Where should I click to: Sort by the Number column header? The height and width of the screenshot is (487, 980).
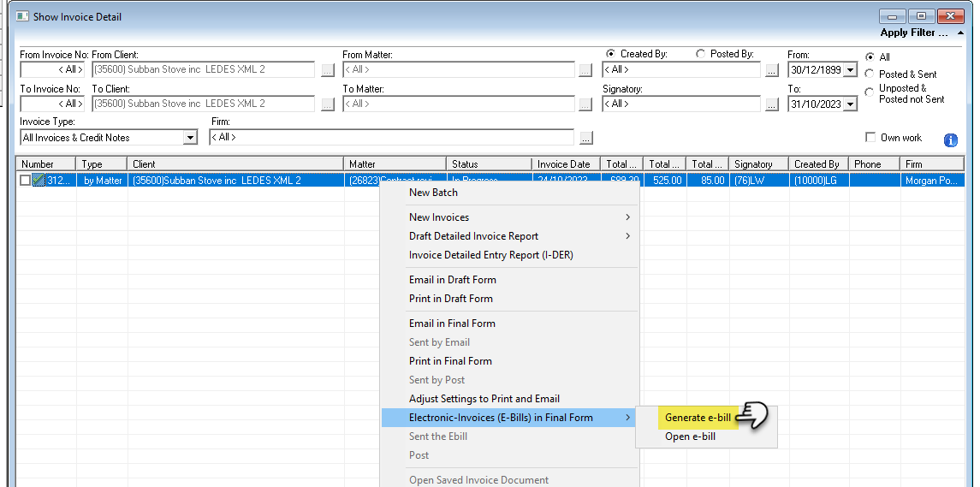(x=46, y=163)
